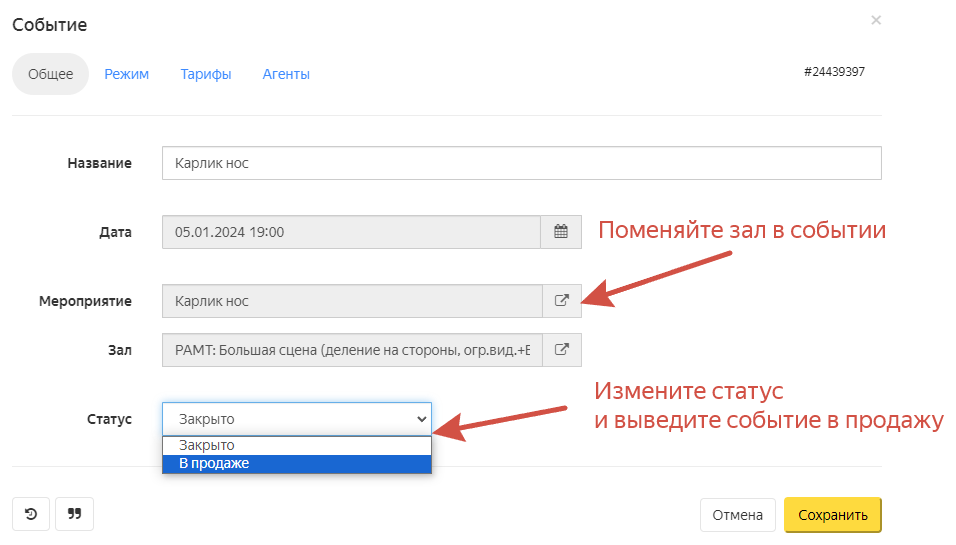Switch to the Режим tab
Screen dimensions: 956x545
pyautogui.click(x=126, y=74)
